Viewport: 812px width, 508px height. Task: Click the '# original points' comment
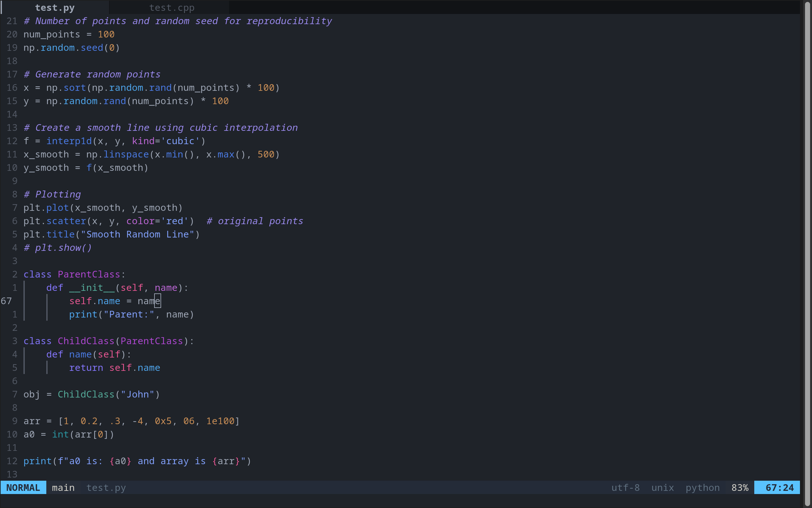point(254,221)
